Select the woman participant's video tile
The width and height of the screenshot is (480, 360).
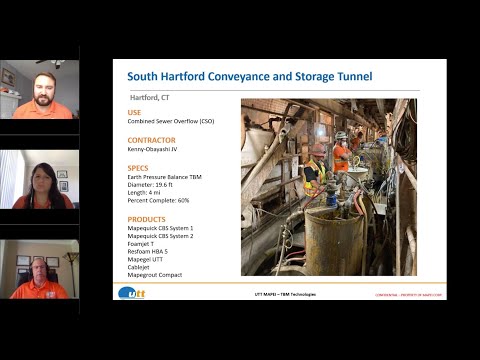pyautogui.click(x=39, y=179)
